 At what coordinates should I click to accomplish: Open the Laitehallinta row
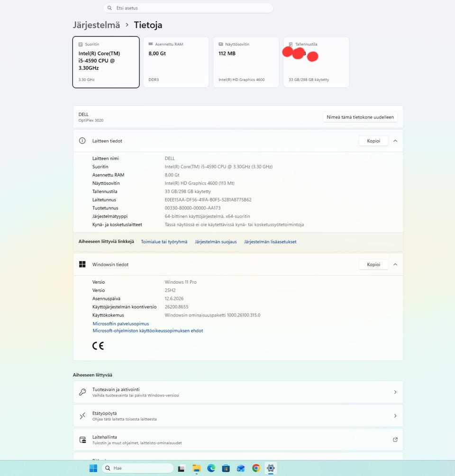[x=238, y=440]
